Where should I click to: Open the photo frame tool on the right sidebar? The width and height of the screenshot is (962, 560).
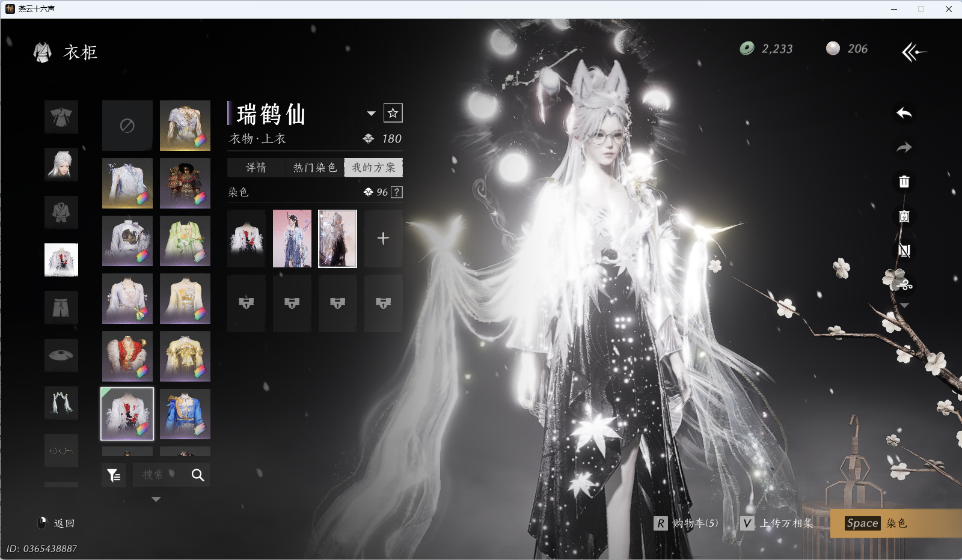pyautogui.click(x=904, y=216)
